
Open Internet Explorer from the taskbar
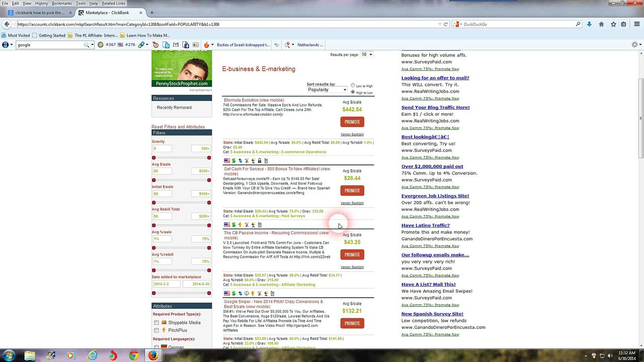pos(93,355)
